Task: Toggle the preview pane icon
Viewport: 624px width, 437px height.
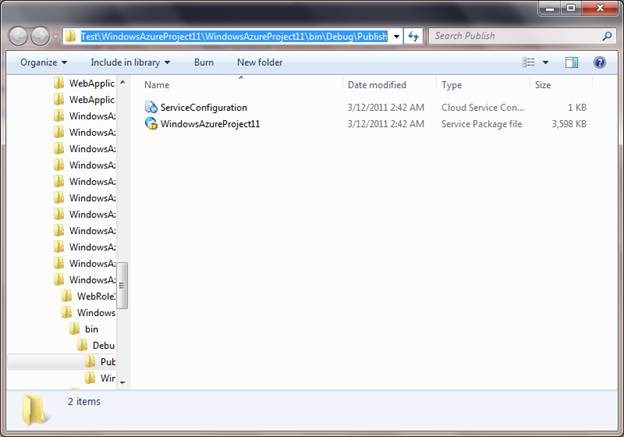Action: coord(572,62)
